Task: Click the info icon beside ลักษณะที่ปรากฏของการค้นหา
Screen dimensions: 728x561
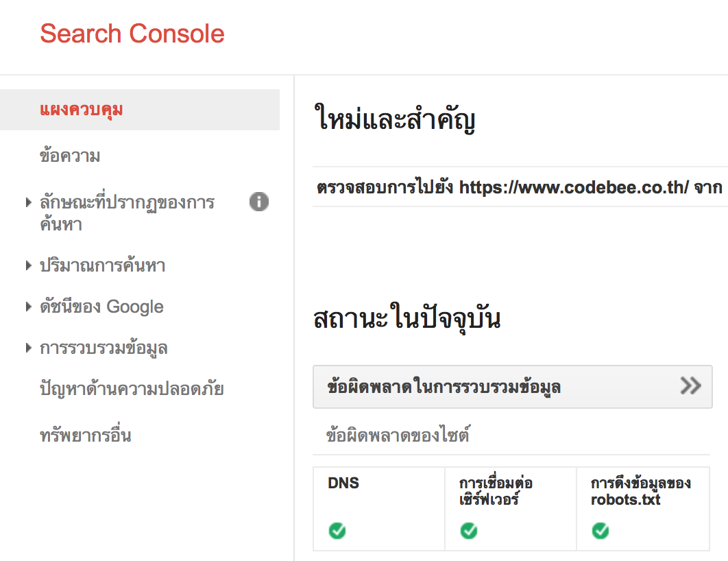Action: pyautogui.click(x=259, y=202)
